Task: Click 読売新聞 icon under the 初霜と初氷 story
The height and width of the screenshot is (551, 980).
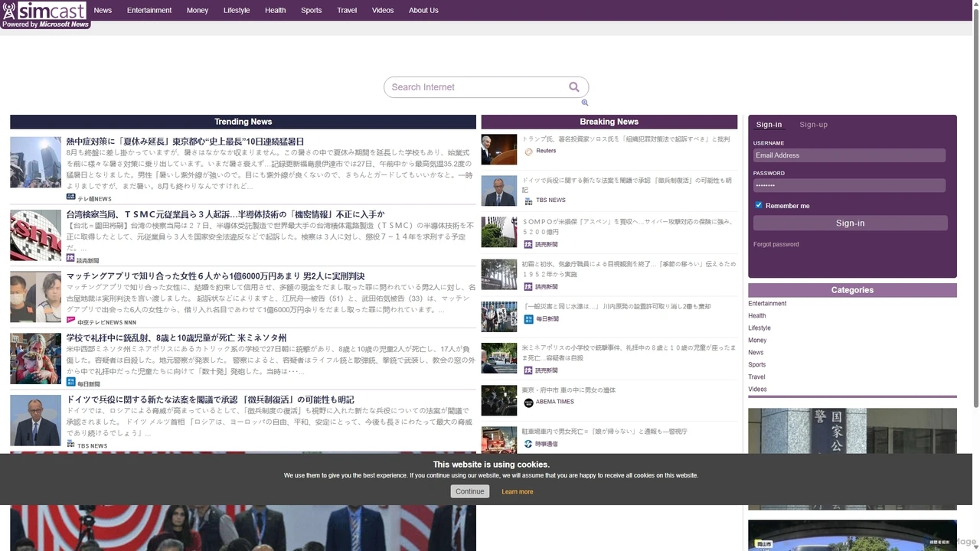Action: pyautogui.click(x=528, y=286)
